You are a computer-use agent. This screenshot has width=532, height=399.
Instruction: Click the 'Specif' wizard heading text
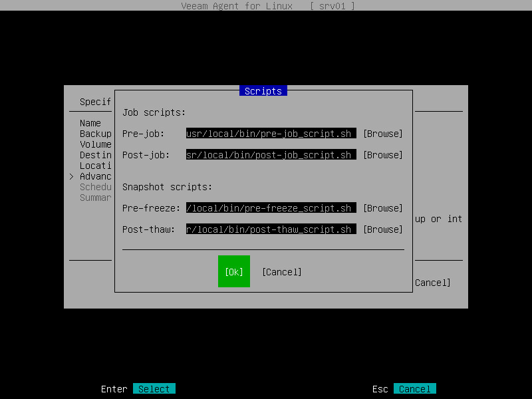click(x=96, y=102)
